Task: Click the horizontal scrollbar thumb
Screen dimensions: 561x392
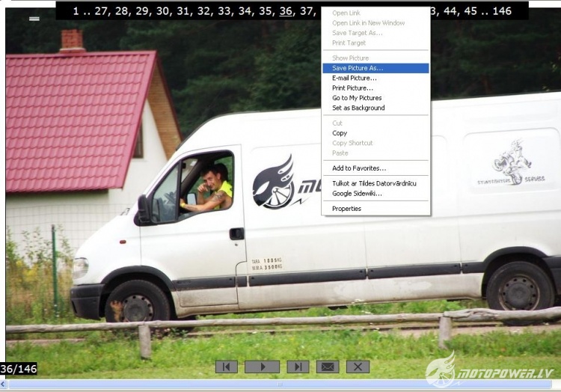Action: click(280, 384)
